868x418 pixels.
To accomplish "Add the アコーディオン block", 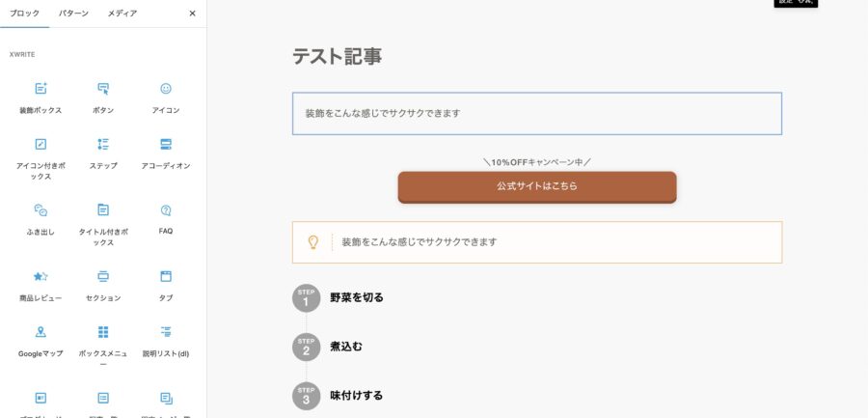I will pyautogui.click(x=166, y=153).
